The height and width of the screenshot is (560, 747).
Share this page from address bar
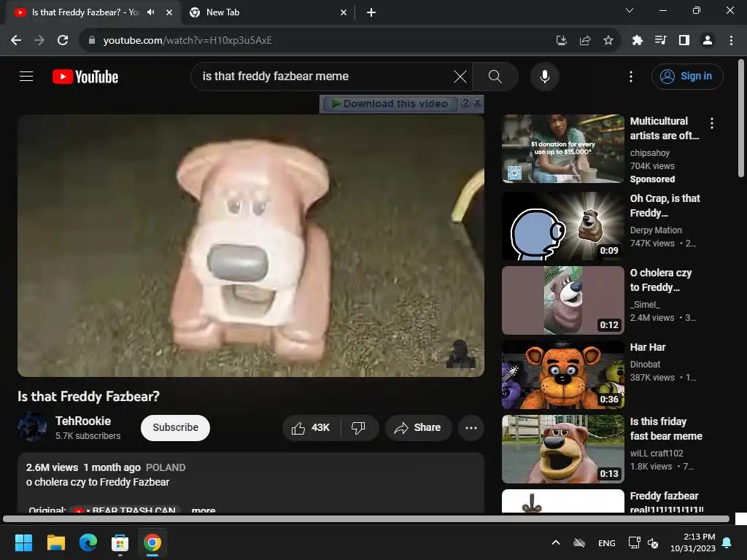tap(585, 41)
